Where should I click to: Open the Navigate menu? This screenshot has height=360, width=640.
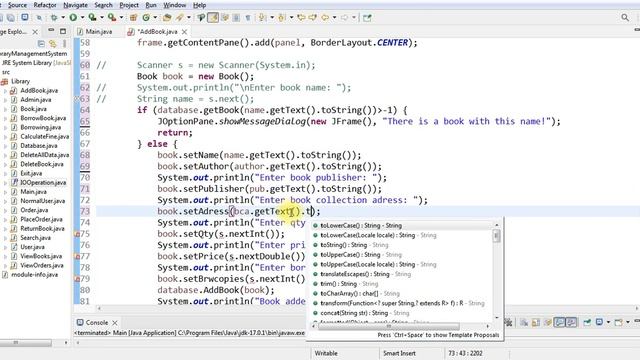click(76, 5)
